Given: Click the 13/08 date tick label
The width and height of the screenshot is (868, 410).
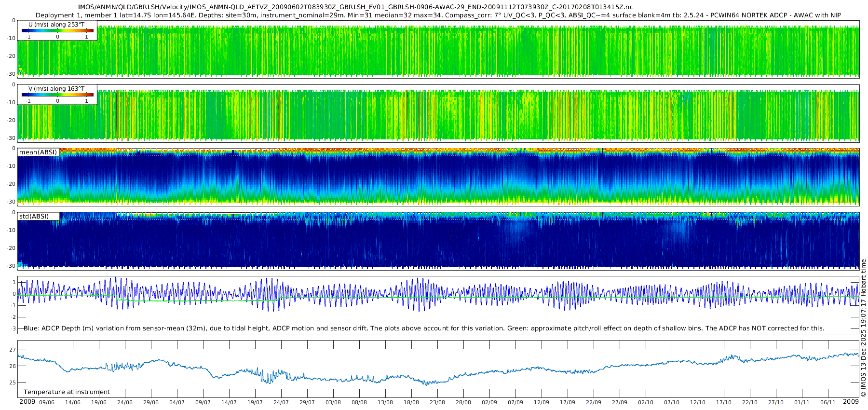Looking at the screenshot, I should 385,403.
